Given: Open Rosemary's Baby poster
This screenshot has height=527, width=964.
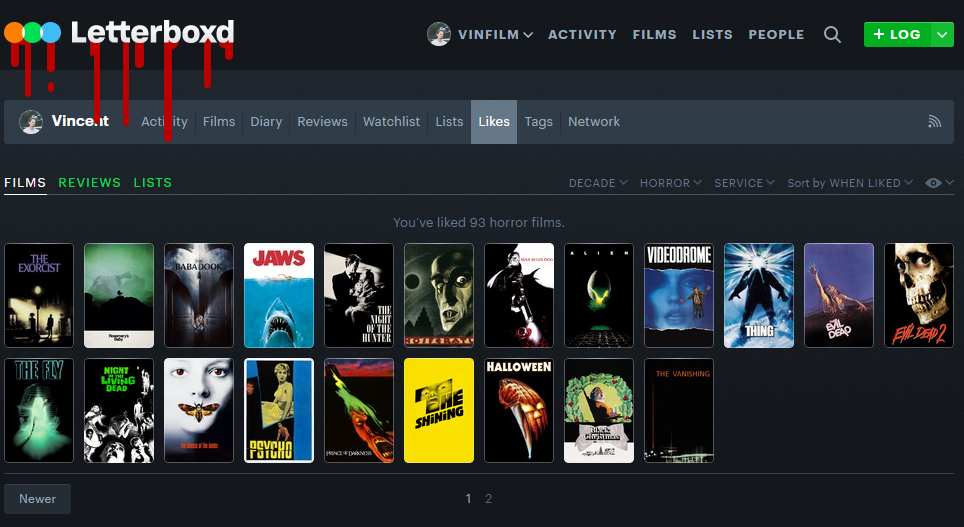Looking at the screenshot, I should 119,295.
